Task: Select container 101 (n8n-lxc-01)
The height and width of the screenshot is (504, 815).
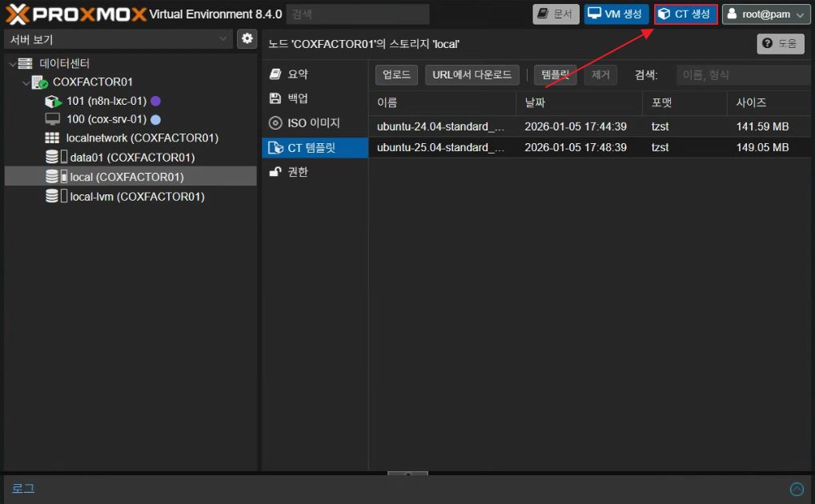Action: [106, 101]
